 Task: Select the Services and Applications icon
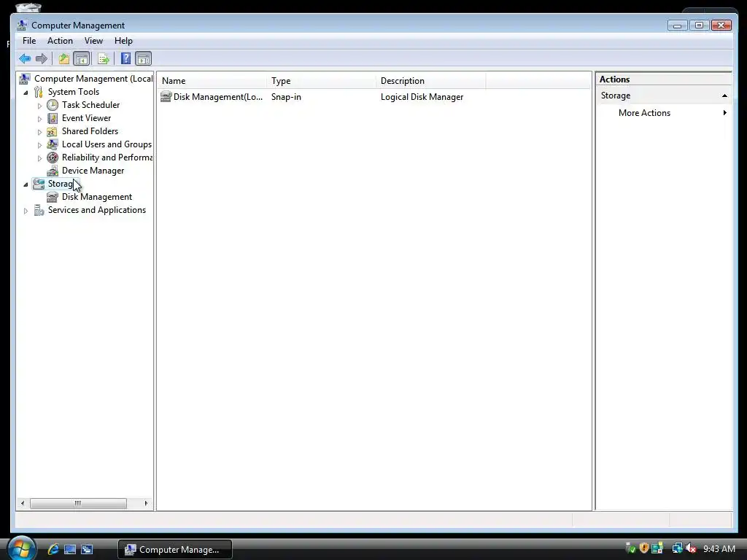[39, 210]
